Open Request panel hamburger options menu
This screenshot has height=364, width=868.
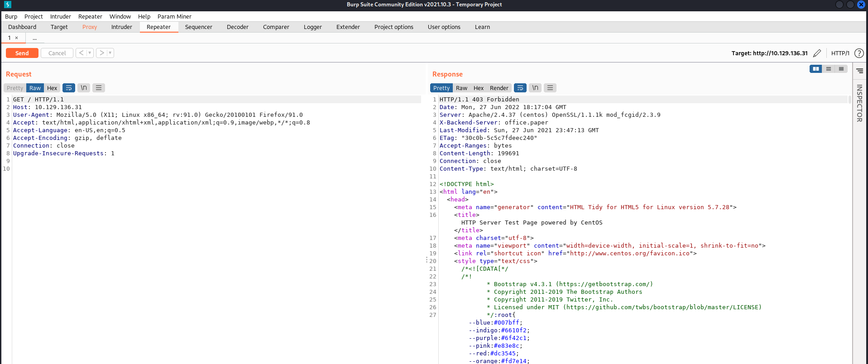click(x=99, y=88)
